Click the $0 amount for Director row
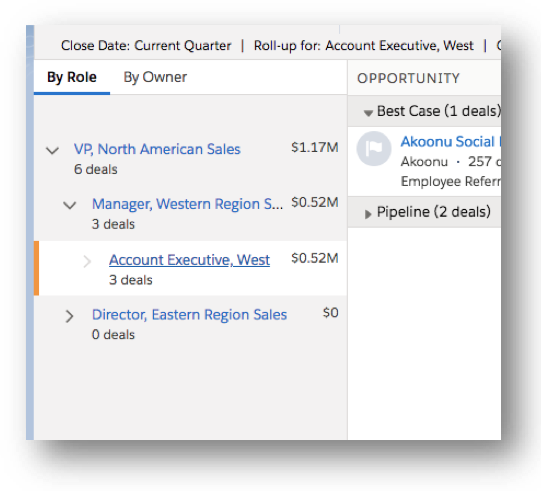 click(331, 313)
